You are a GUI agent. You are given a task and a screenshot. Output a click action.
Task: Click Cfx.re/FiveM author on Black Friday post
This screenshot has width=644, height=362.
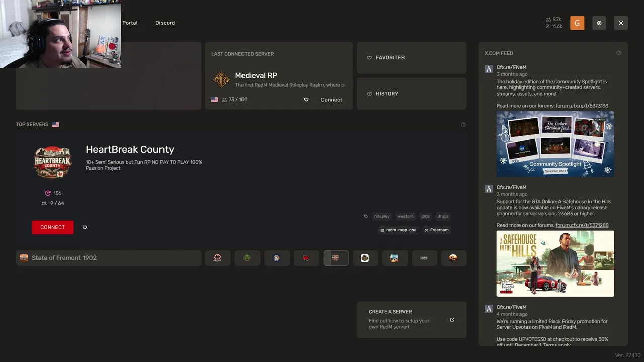(511, 307)
